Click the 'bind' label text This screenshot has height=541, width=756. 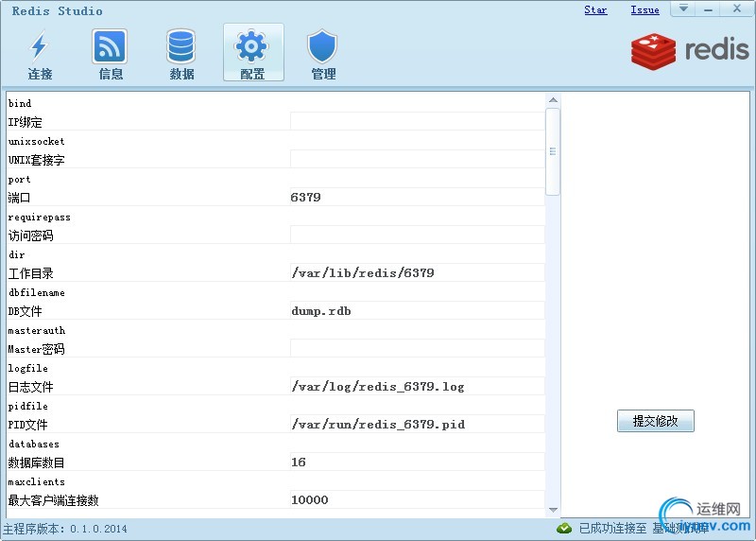click(x=20, y=103)
